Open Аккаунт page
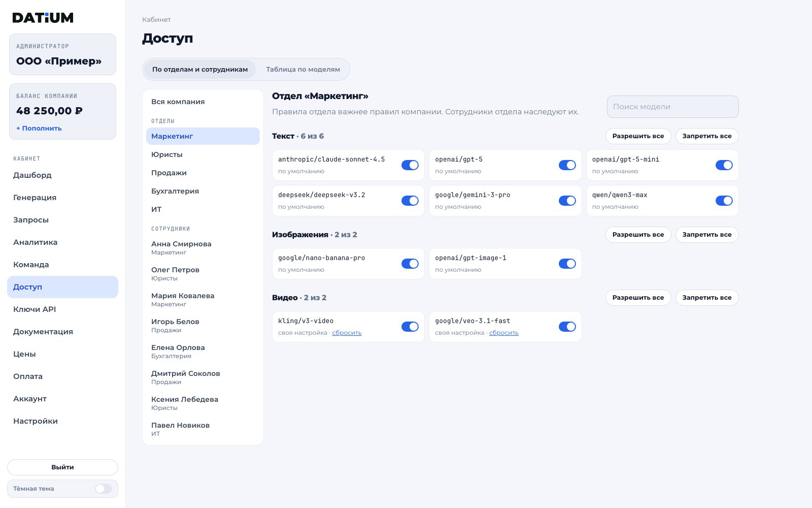The width and height of the screenshot is (812, 508). tap(62, 399)
